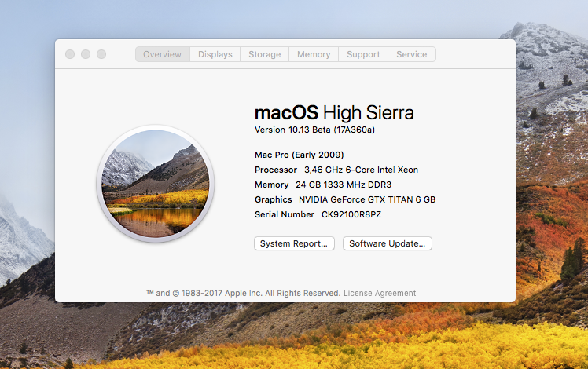588x369 pixels.
Task: Go to the Memory tab
Action: 314,54
